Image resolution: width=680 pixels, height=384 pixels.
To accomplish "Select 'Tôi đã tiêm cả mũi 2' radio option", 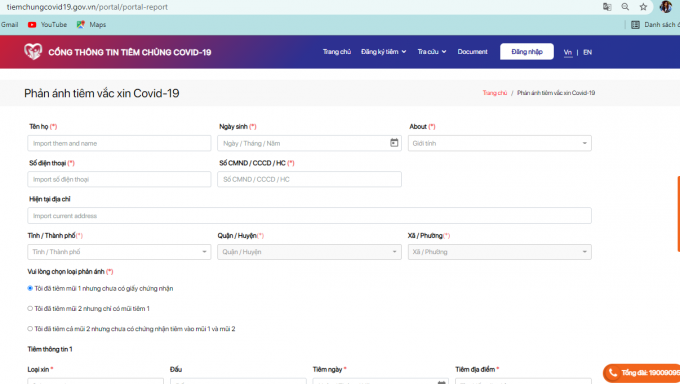I will (x=30, y=329).
